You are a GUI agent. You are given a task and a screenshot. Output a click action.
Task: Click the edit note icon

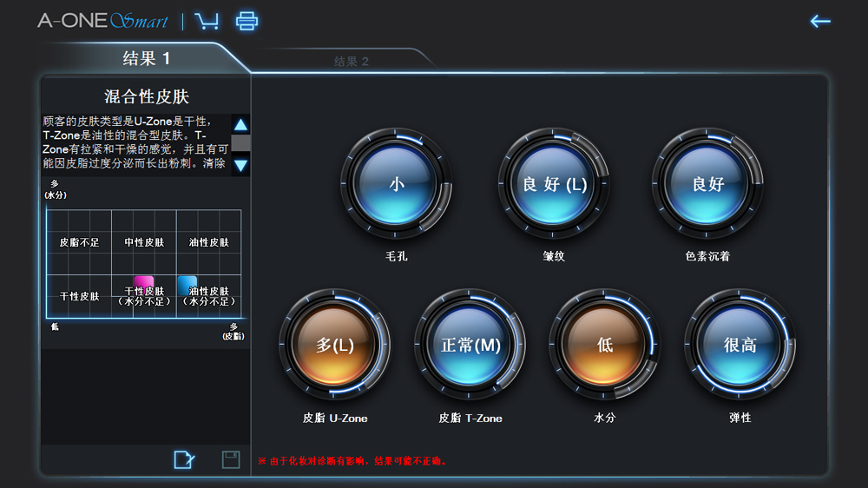(184, 460)
